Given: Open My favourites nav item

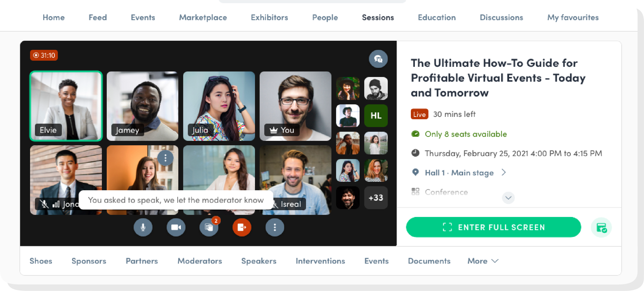Looking at the screenshot, I should 573,17.
